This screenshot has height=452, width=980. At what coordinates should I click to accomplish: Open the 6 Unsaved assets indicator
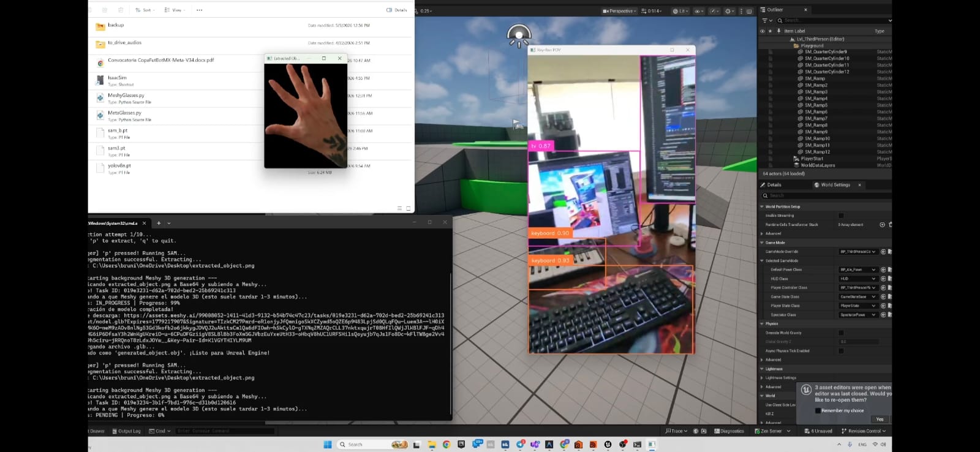818,431
